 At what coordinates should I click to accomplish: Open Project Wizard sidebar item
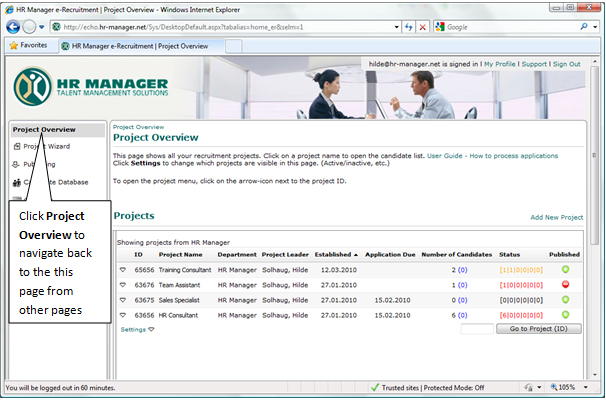click(x=42, y=146)
